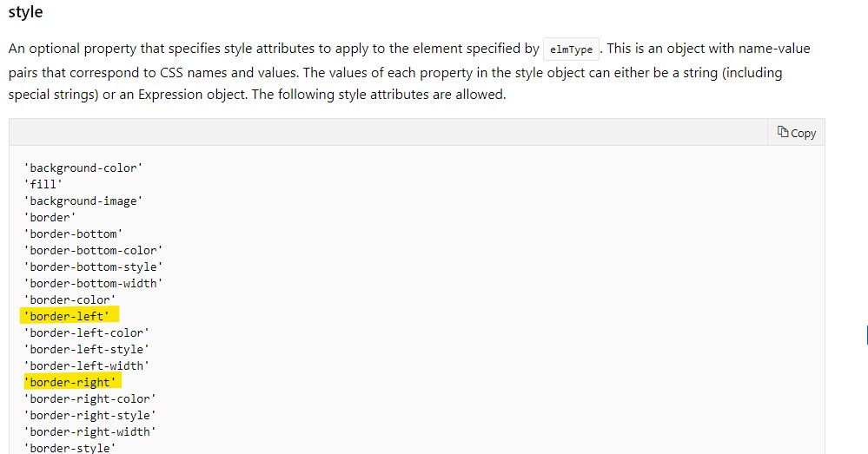The image size is (868, 454).
Task: Click the 'border-right-style' code line
Action: click(x=89, y=415)
